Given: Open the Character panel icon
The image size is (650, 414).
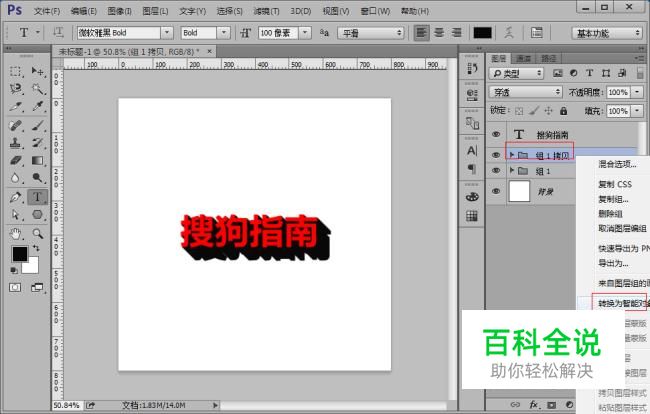Looking at the screenshot, I should coord(472,150).
